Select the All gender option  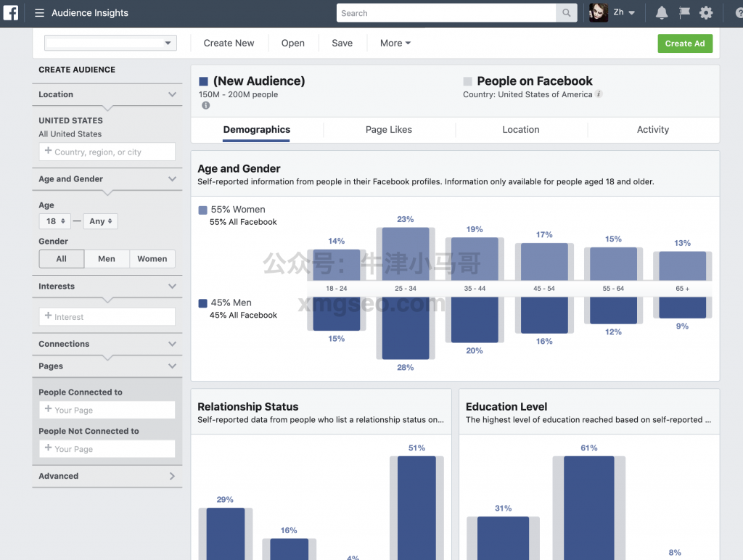click(62, 259)
